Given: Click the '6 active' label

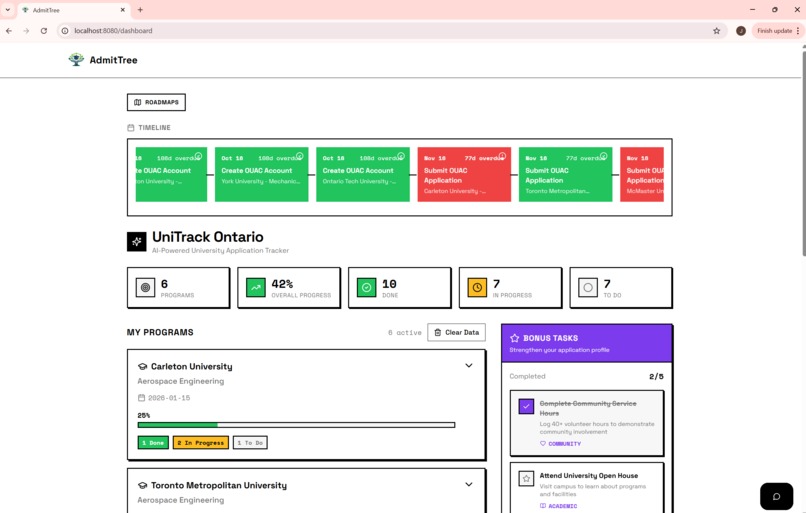Looking at the screenshot, I should (405, 333).
